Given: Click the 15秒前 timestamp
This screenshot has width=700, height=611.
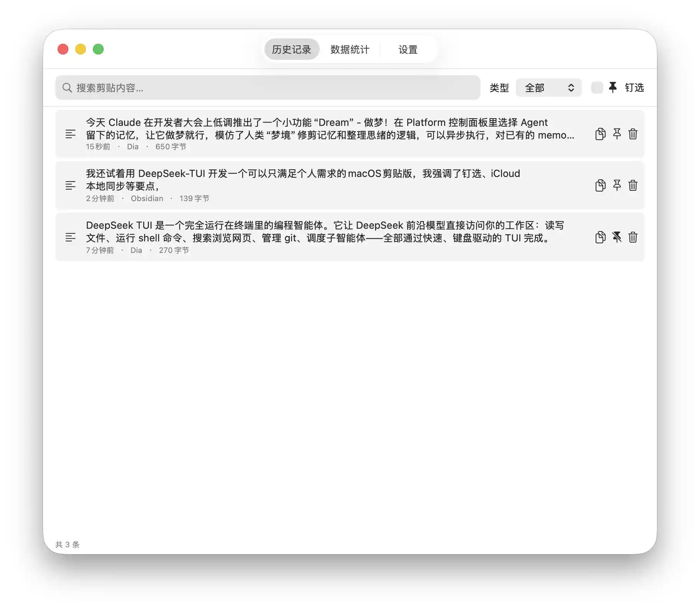Looking at the screenshot, I should pos(98,147).
